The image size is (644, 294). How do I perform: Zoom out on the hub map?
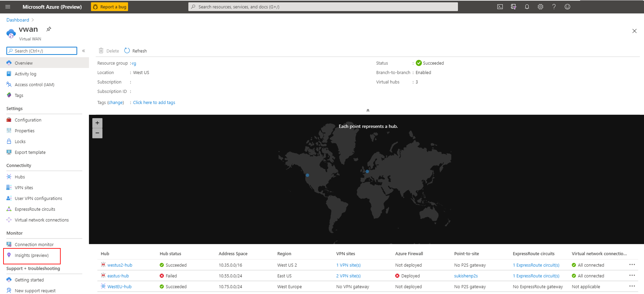97,133
